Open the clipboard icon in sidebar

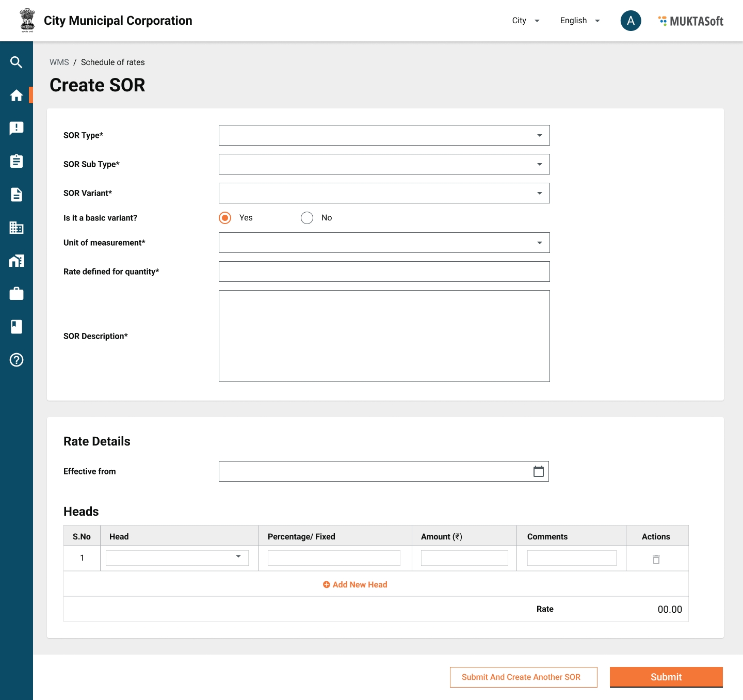coord(17,161)
